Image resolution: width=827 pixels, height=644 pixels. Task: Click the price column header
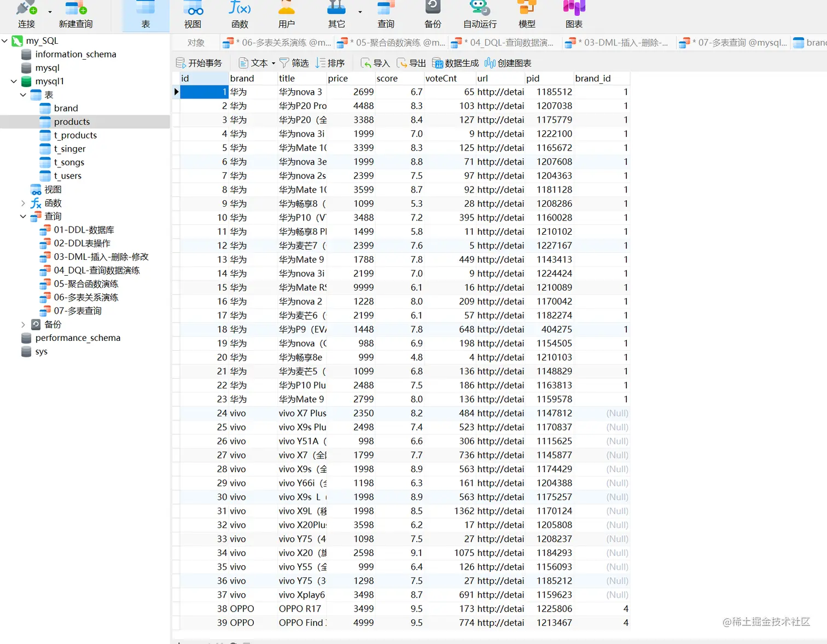[350, 78]
